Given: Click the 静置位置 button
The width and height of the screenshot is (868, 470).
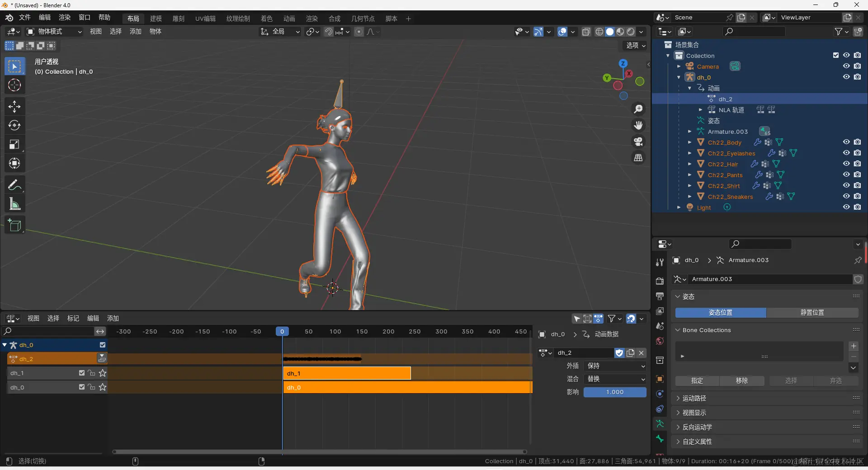Looking at the screenshot, I should tap(812, 313).
